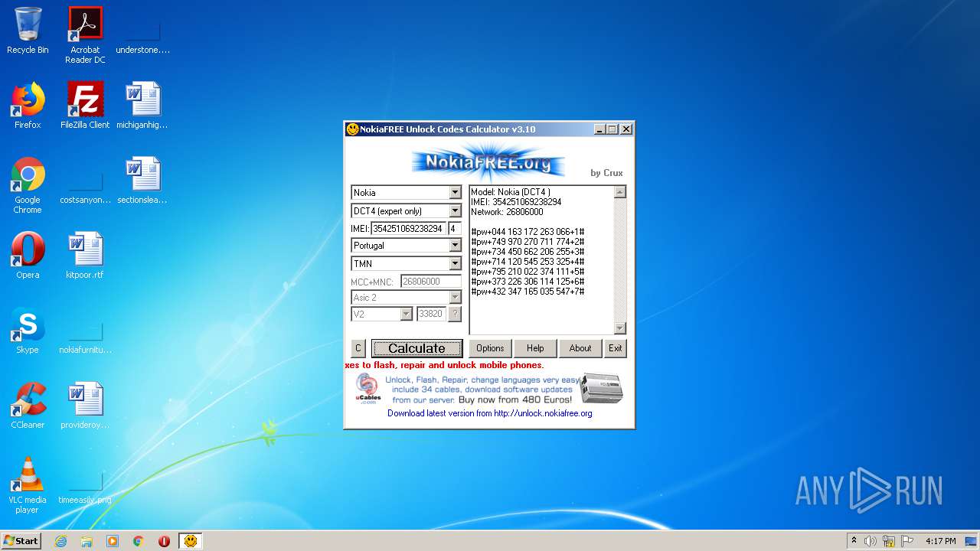Expand the disabled Asic 2 dropdown
Image resolution: width=980 pixels, height=551 pixels.
(455, 298)
